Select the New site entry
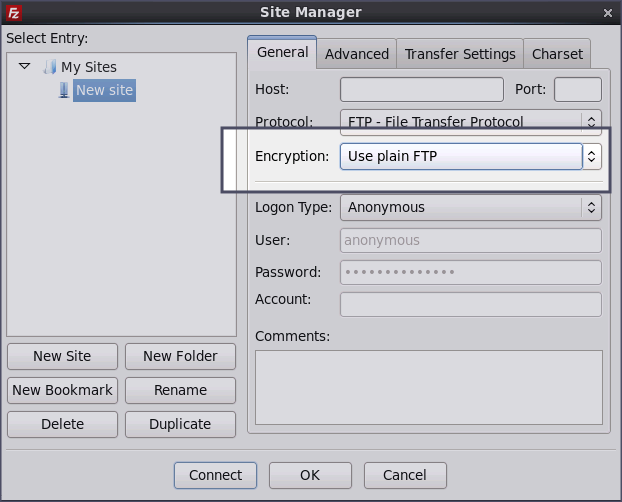The width and height of the screenshot is (622, 502). coord(104,90)
